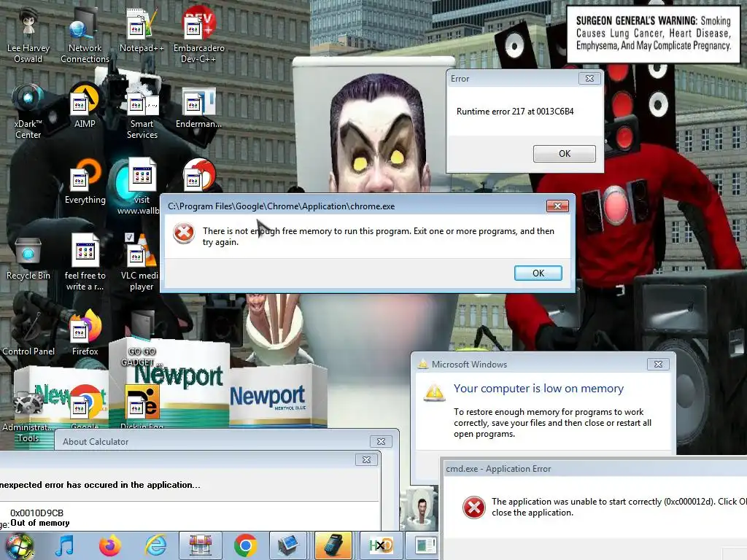Open the xDark Center icon
This screenshot has height=560, width=747.
pos(28,112)
